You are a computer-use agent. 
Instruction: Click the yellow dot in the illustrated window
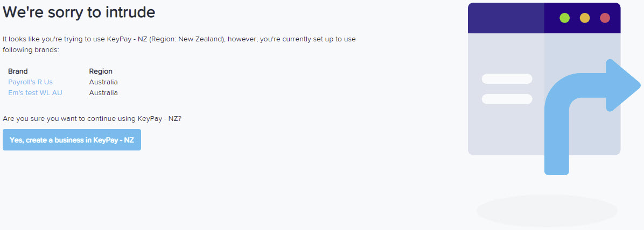585,18
